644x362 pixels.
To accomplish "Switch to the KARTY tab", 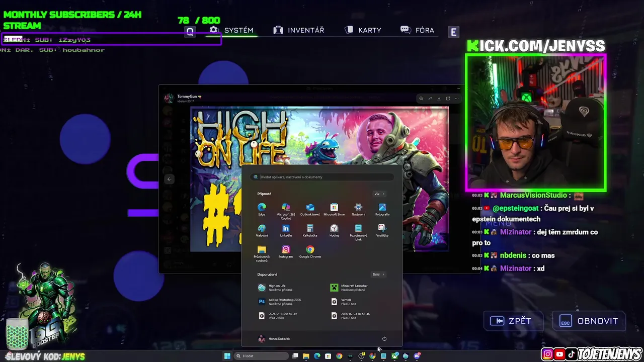I will pos(363,30).
